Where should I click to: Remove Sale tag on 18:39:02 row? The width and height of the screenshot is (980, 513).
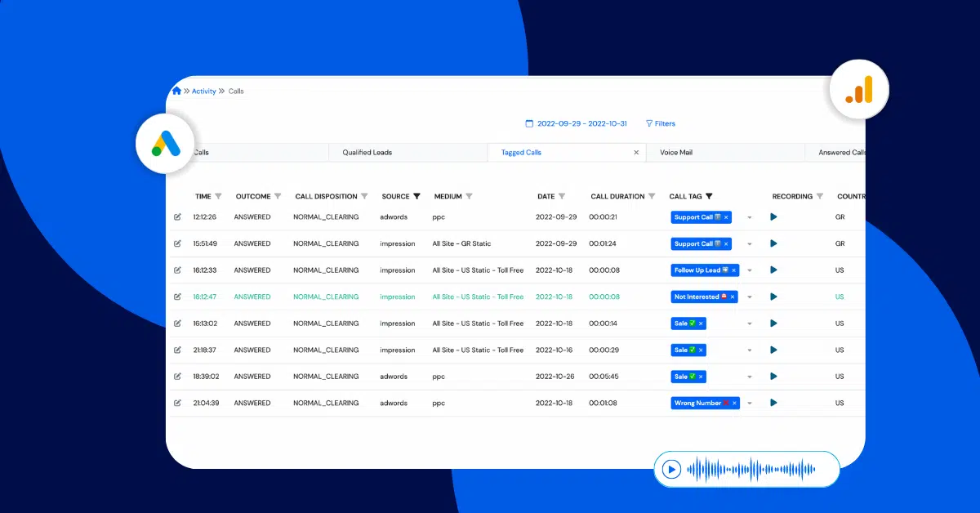(x=701, y=377)
